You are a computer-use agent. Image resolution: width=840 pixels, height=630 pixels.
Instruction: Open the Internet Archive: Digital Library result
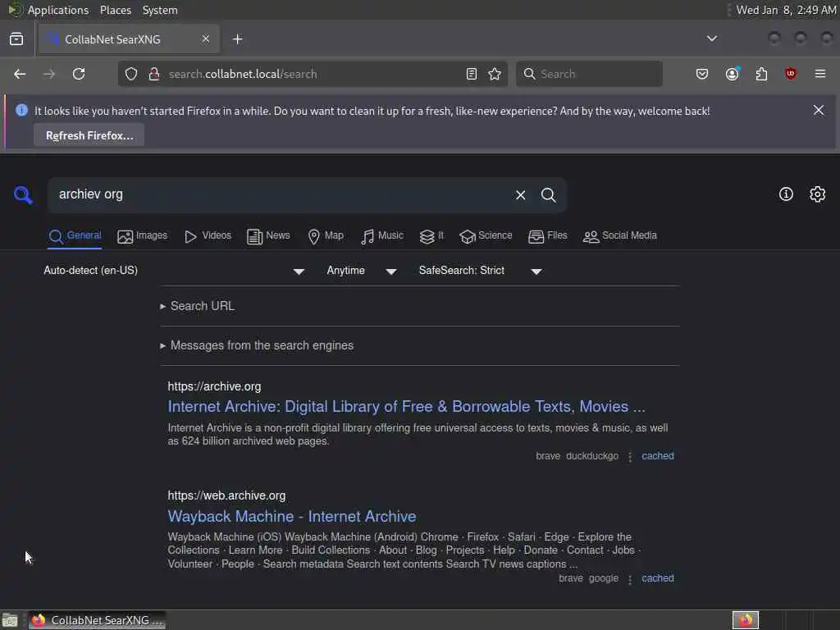click(x=407, y=407)
